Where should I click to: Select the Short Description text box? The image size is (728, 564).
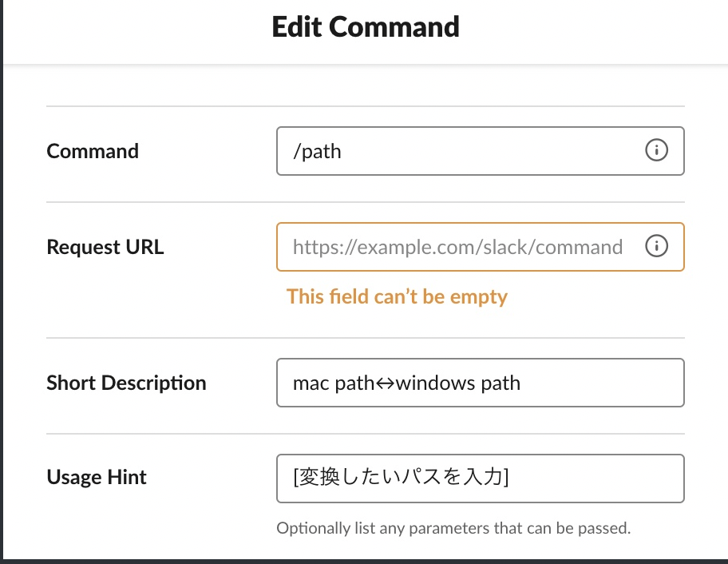480,383
